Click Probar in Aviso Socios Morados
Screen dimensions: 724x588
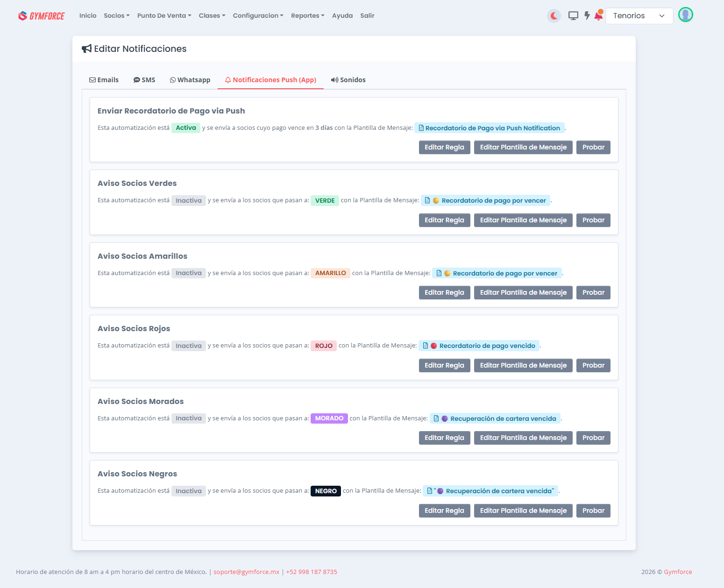tap(593, 438)
